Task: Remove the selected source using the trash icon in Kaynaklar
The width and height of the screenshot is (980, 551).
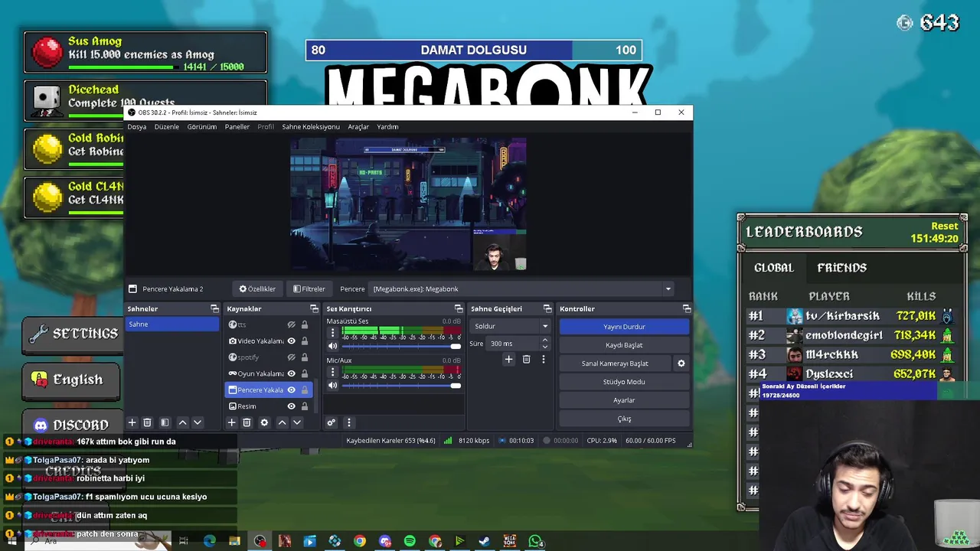Action: click(x=247, y=422)
